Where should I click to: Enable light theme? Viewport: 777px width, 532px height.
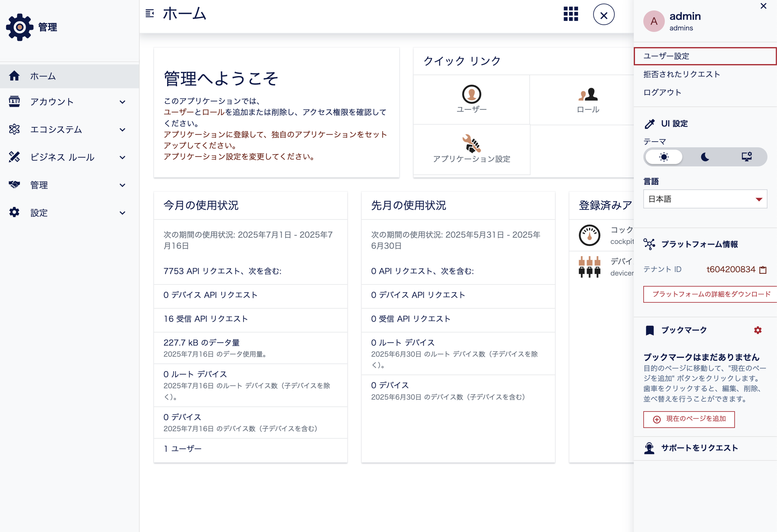click(x=663, y=157)
